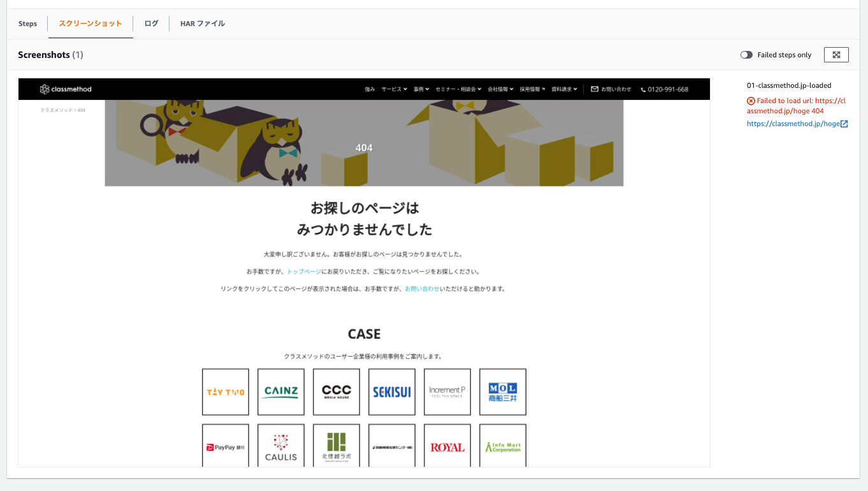Click the CAULIS logo tile
The height and width of the screenshot is (491, 868).
(x=281, y=447)
